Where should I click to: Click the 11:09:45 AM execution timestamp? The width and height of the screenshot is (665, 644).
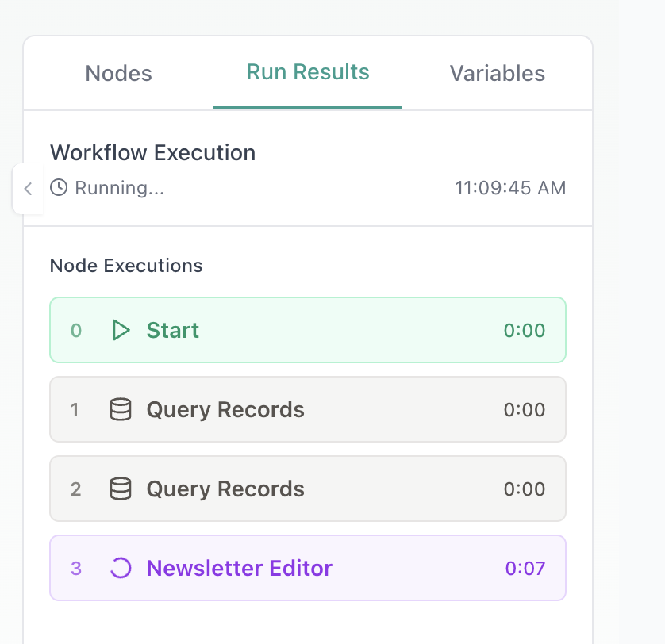pyautogui.click(x=509, y=188)
